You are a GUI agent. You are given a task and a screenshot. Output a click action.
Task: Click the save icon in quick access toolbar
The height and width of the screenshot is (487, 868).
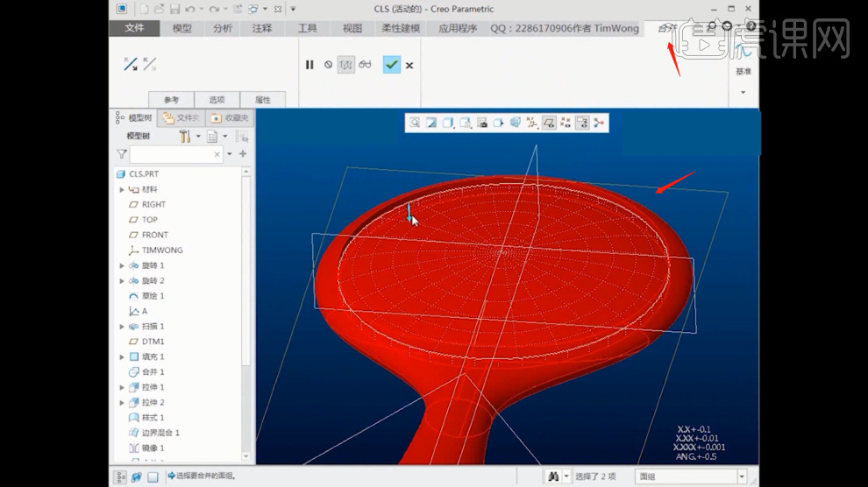pos(175,9)
